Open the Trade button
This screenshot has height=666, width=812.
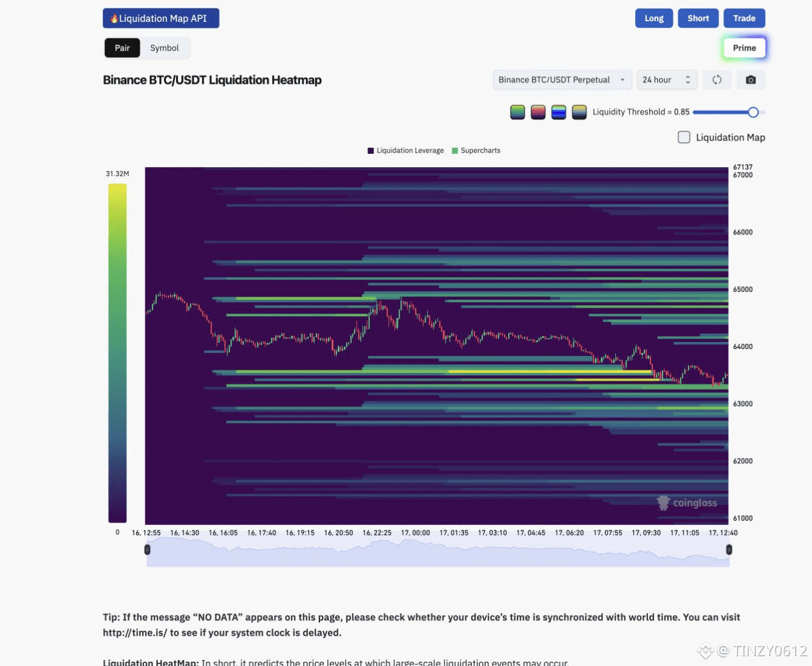click(x=744, y=18)
